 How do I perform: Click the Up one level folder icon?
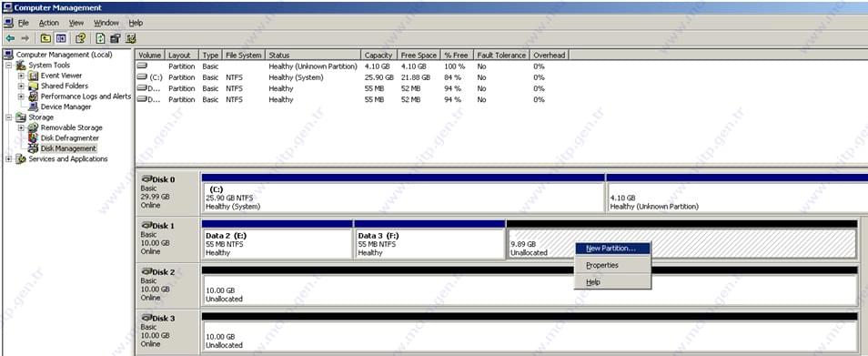coord(45,38)
